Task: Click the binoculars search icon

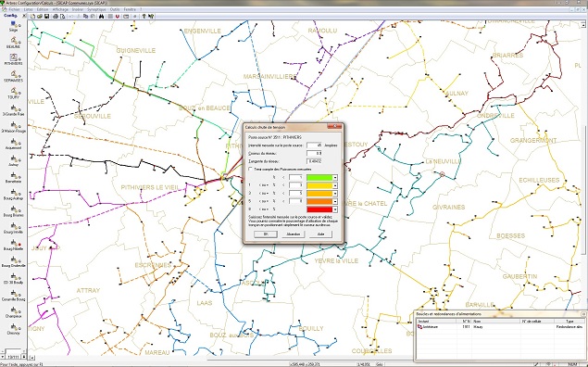Action: 101,16
